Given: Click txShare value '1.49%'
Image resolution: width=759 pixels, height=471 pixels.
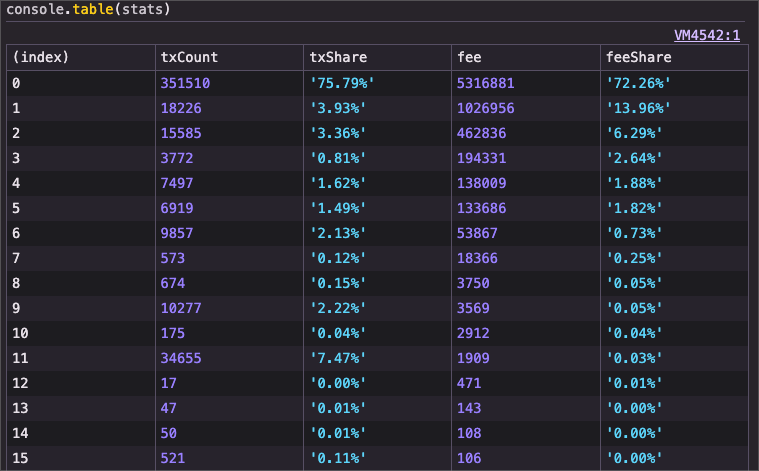Looking at the screenshot, I should pyautogui.click(x=338, y=208).
